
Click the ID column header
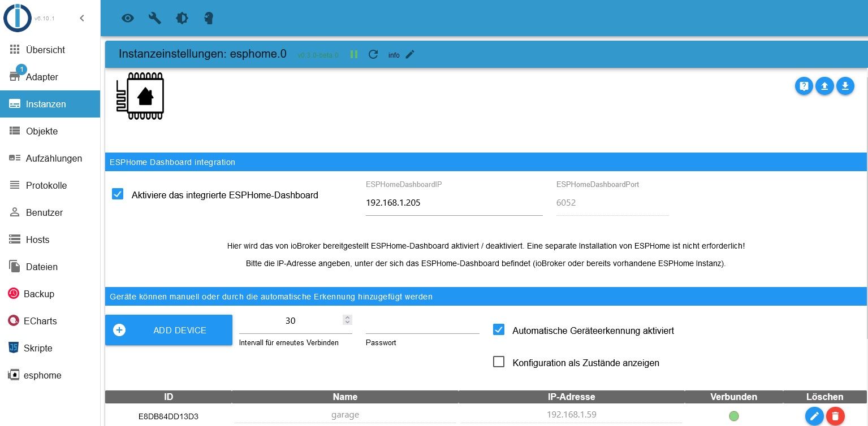point(169,397)
